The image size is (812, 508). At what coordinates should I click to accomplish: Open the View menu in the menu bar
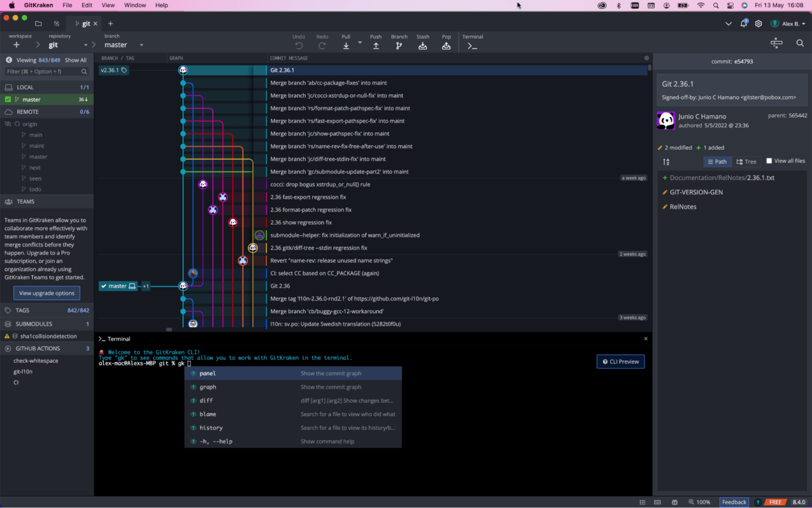click(x=108, y=5)
